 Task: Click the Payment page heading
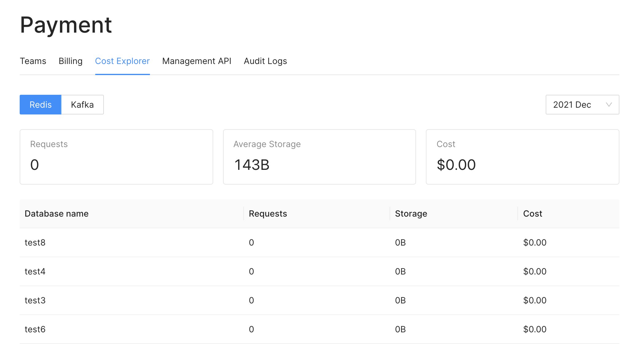(x=66, y=25)
